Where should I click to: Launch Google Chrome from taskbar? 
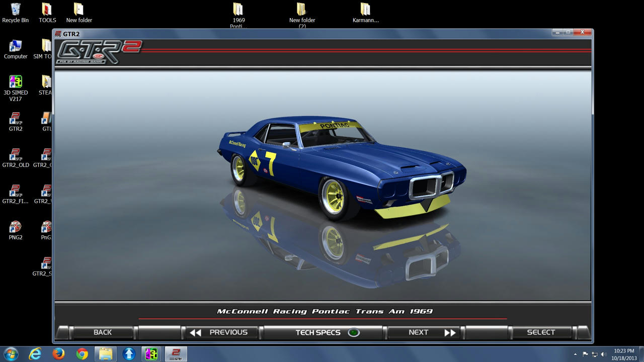point(82,354)
